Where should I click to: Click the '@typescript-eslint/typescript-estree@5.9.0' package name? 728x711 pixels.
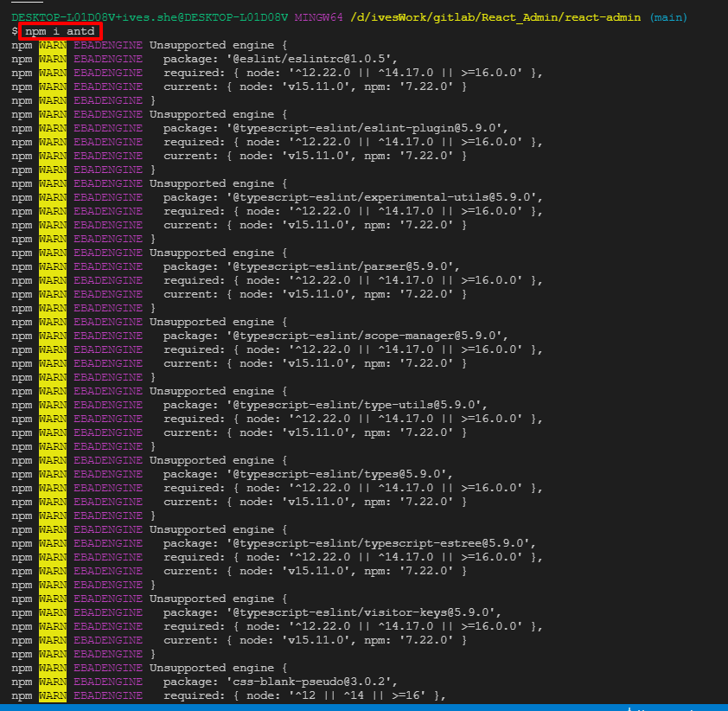click(x=378, y=543)
